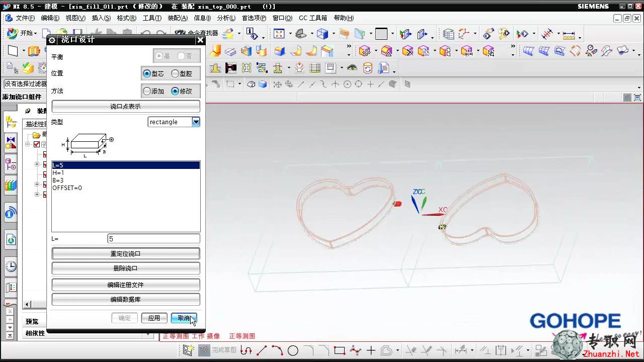This screenshot has height=362, width=644.
Task: Close the 浇口设计 dialog
Action: 200,40
